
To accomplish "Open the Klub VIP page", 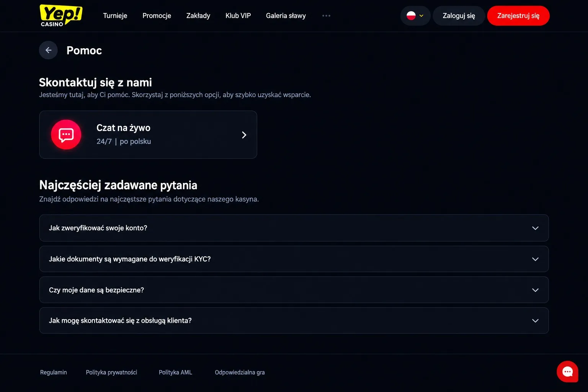I will (238, 16).
